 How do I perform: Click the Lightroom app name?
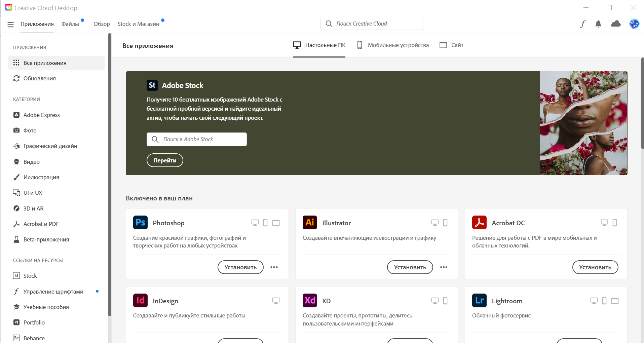(507, 301)
